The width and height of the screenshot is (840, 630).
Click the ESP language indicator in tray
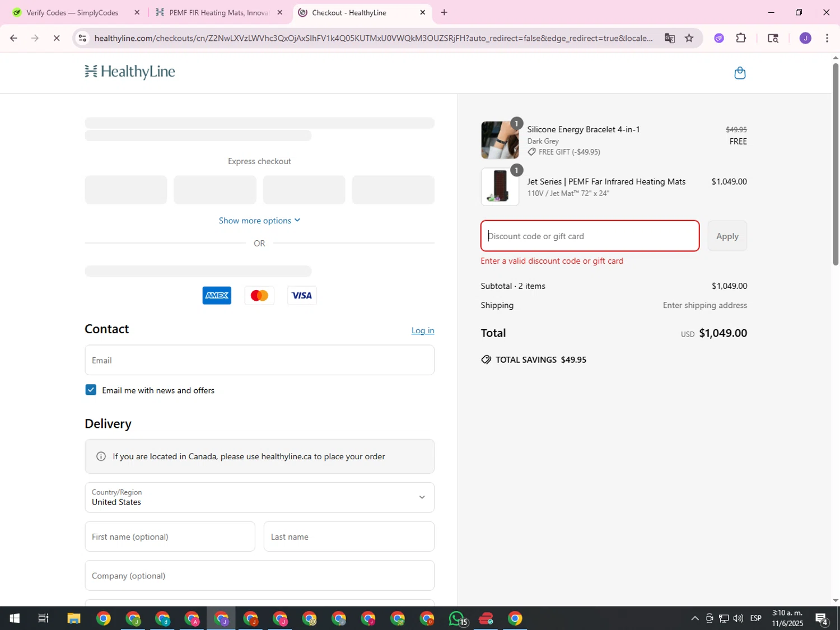click(x=755, y=618)
